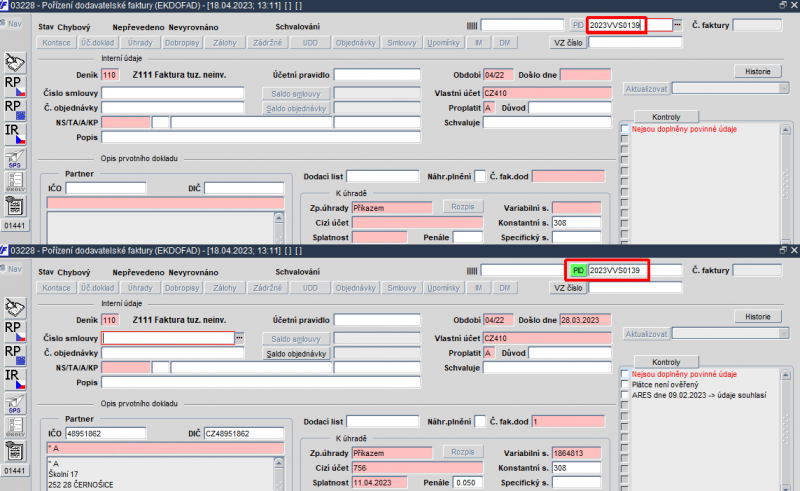Viewport: 800px width, 491px height.
Task: Open RP EU flag icon in upper window
Action: [15, 110]
